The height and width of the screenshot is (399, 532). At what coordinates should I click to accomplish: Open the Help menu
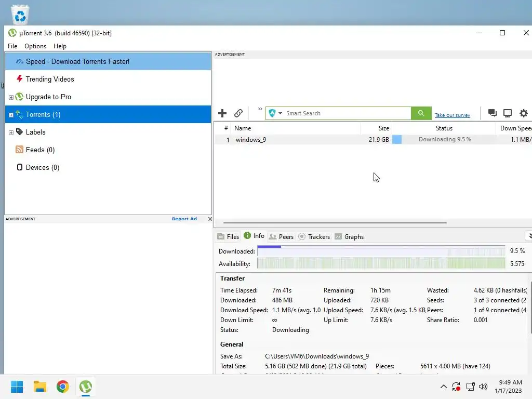pos(60,46)
